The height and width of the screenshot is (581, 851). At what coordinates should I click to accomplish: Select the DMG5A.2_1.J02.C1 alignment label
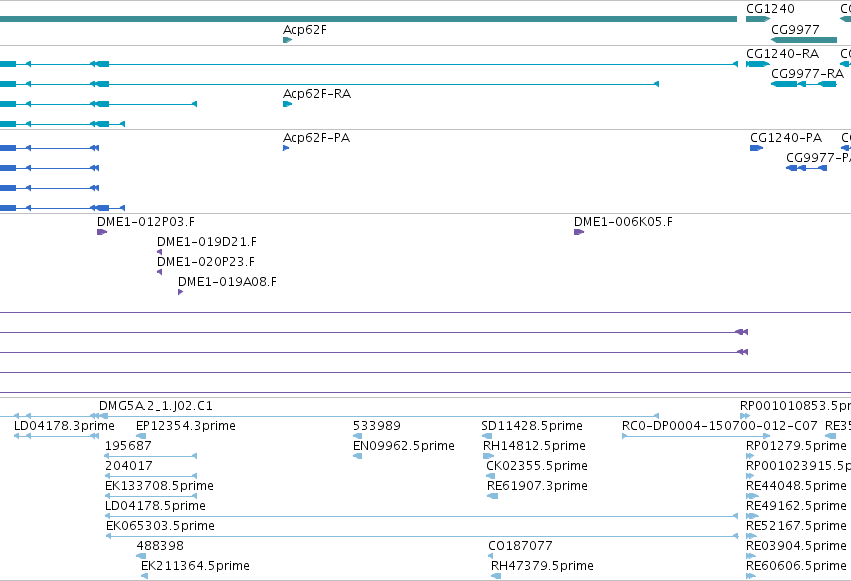156,406
